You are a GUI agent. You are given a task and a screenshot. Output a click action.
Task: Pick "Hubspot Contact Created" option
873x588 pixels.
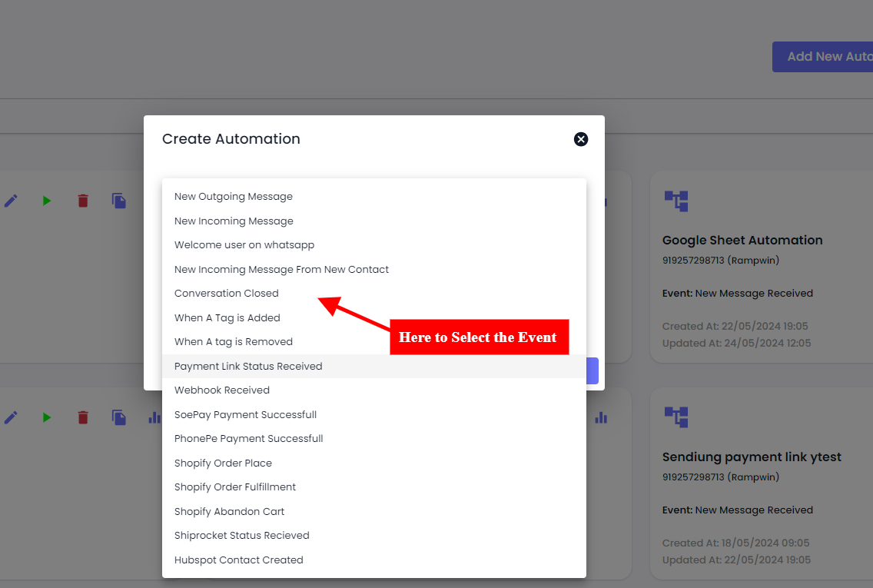239,560
